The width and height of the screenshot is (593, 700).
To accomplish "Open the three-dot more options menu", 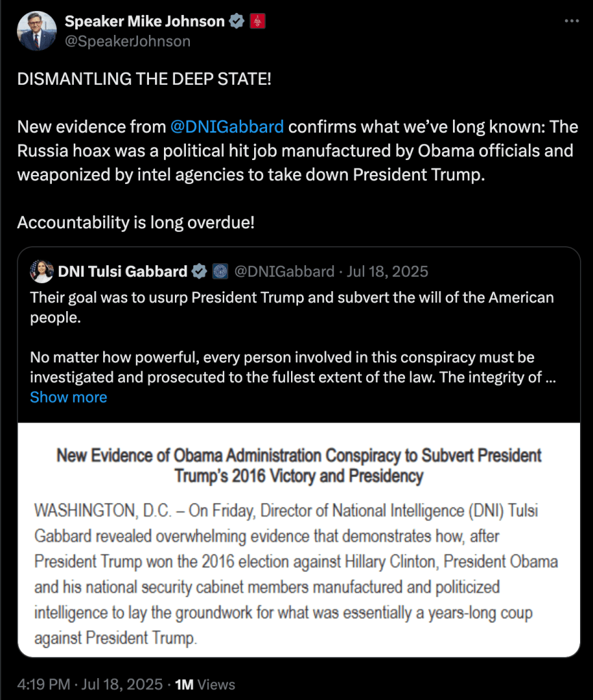I will (571, 22).
